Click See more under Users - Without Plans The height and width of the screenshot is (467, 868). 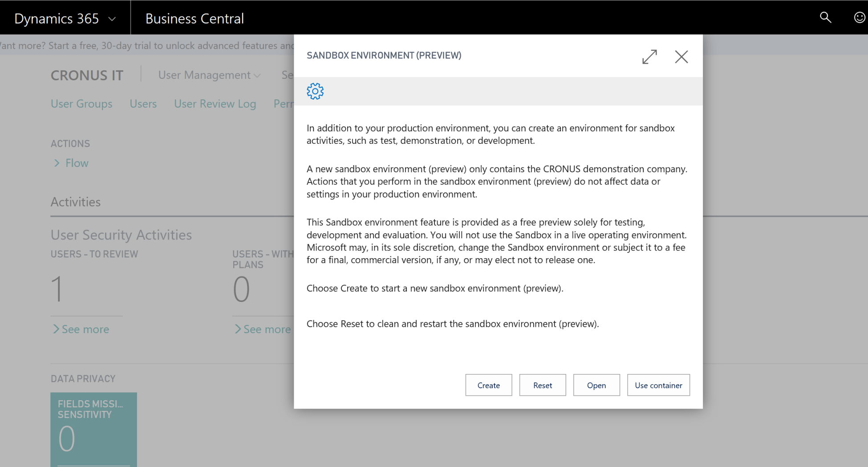[x=263, y=329]
